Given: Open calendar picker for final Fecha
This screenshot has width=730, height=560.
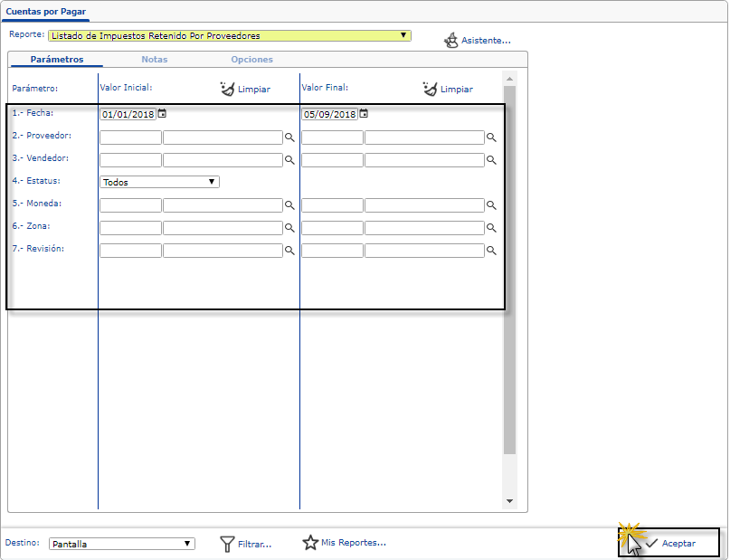Looking at the screenshot, I should pyautogui.click(x=364, y=114).
